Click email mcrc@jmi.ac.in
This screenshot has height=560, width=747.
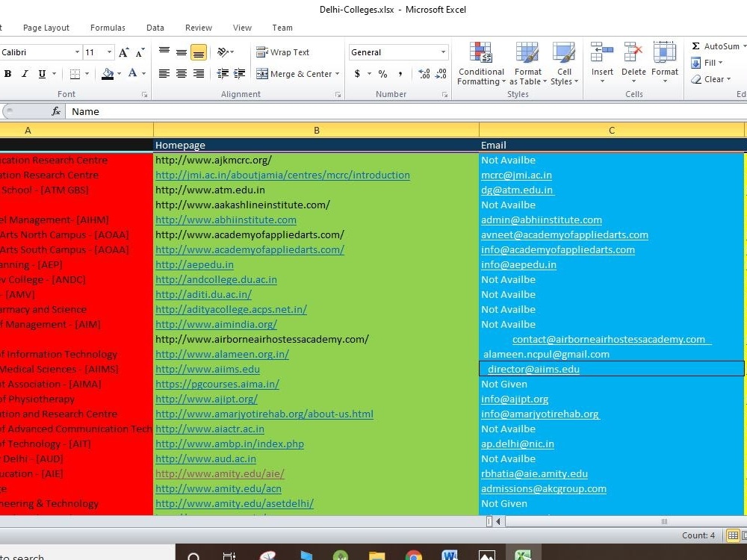point(516,175)
